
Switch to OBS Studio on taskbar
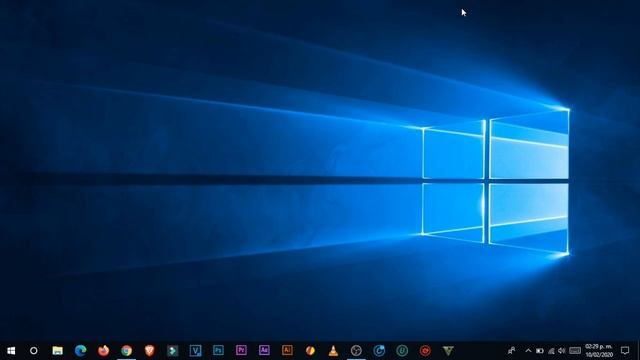click(x=356, y=351)
